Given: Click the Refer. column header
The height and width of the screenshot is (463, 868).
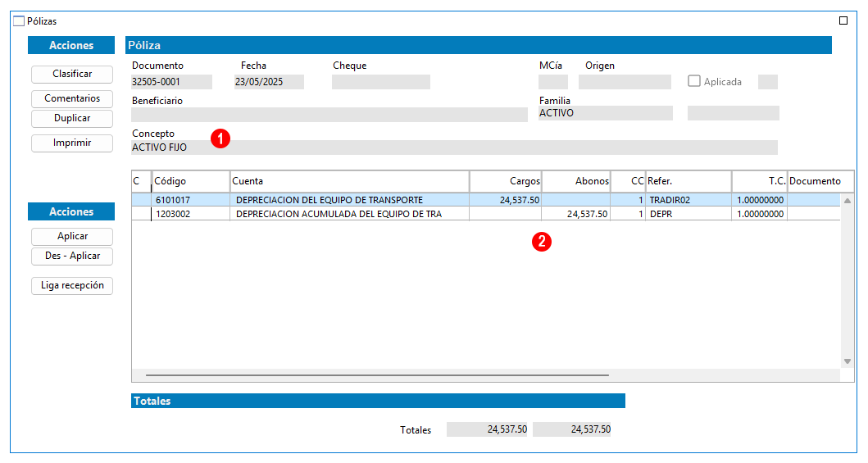Looking at the screenshot, I should (688, 181).
